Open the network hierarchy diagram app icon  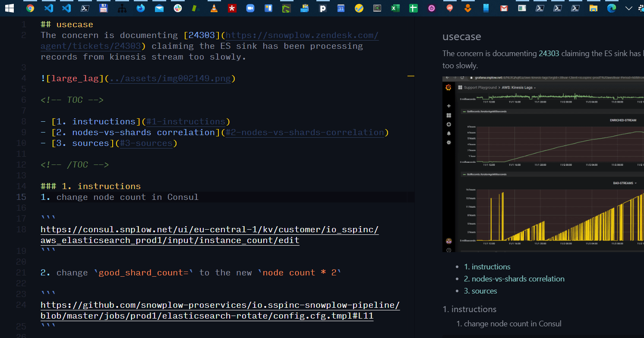tap(122, 8)
